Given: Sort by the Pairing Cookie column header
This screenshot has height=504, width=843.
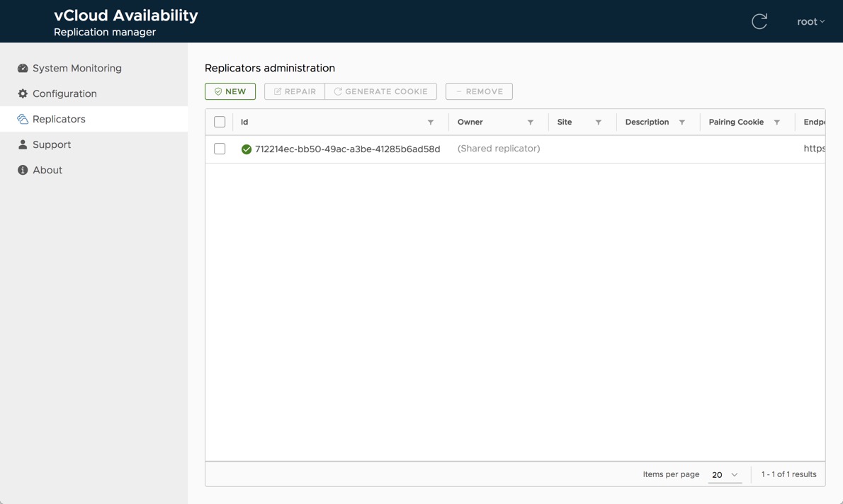Looking at the screenshot, I should pos(736,122).
